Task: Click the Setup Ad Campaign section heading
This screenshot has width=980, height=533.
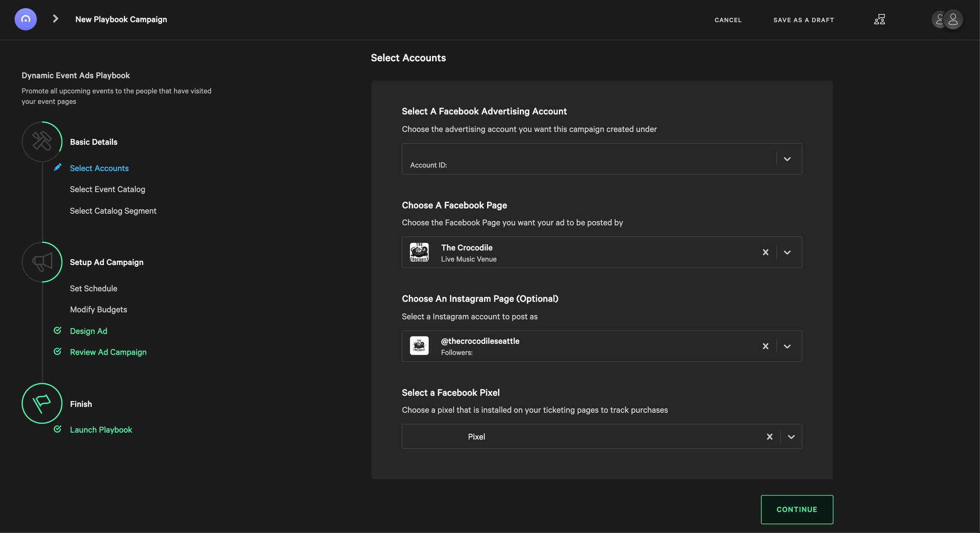Action: (x=107, y=262)
